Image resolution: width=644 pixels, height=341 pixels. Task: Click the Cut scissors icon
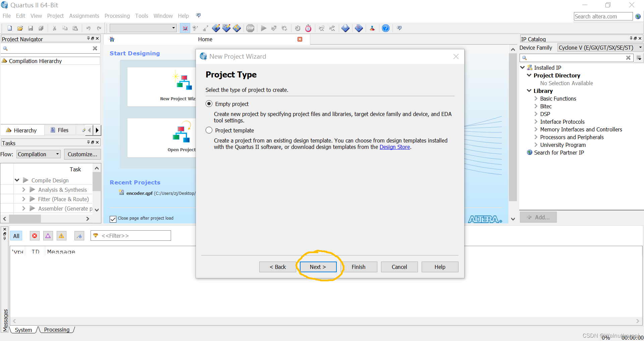54,28
